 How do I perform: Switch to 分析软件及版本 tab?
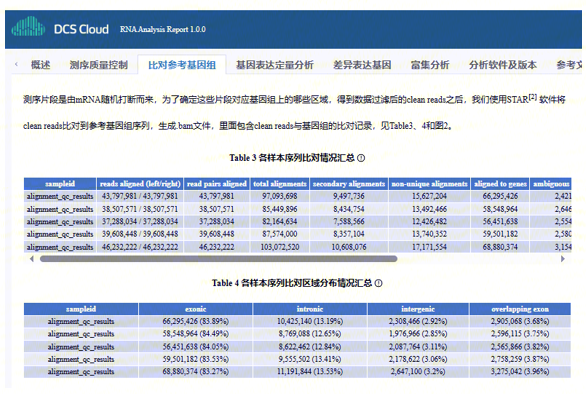[503, 65]
